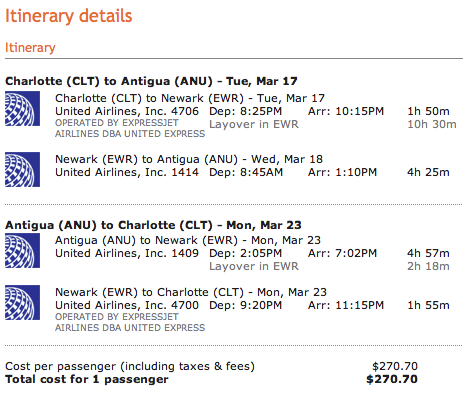The height and width of the screenshot is (399, 463).
Task: Click the Charlotte to Antigua Tue, Mar 17 header
Action: 151,81
